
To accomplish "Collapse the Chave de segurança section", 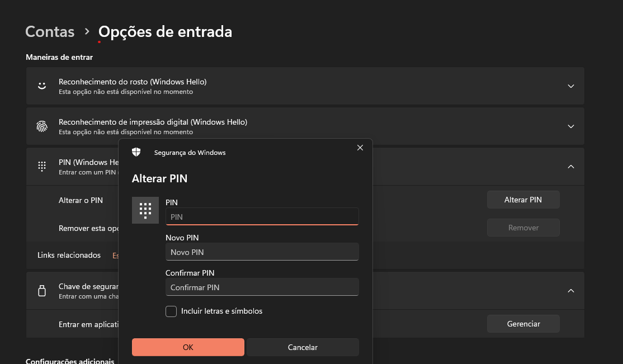I will [571, 291].
